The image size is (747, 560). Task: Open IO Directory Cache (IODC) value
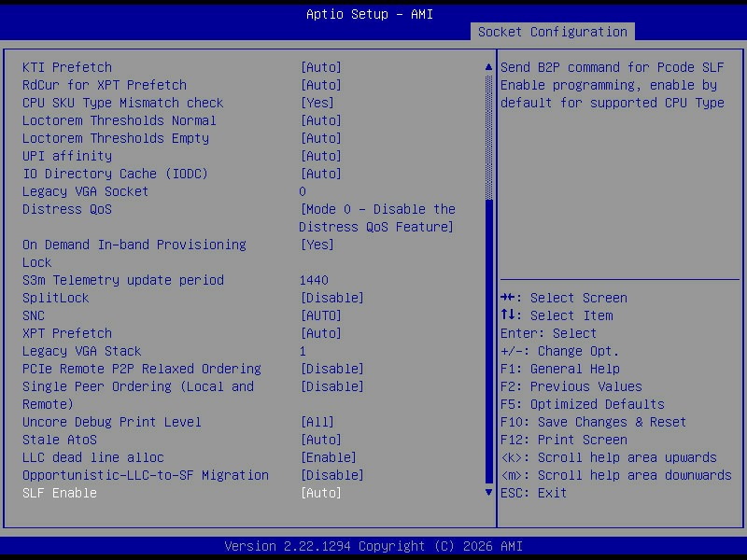[320, 174]
